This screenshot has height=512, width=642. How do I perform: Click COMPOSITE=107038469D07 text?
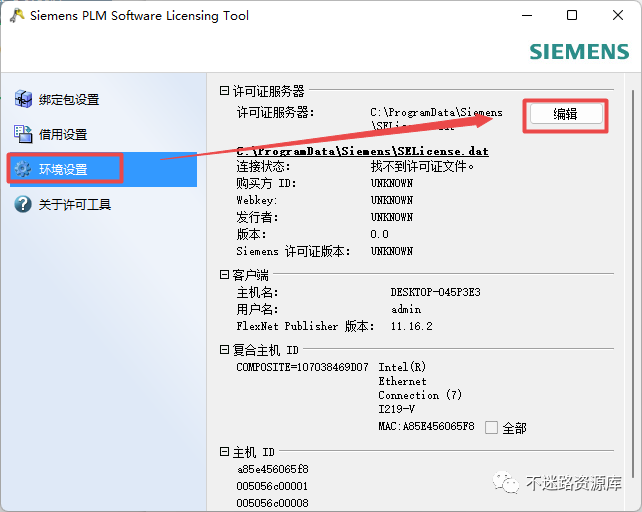point(302,367)
